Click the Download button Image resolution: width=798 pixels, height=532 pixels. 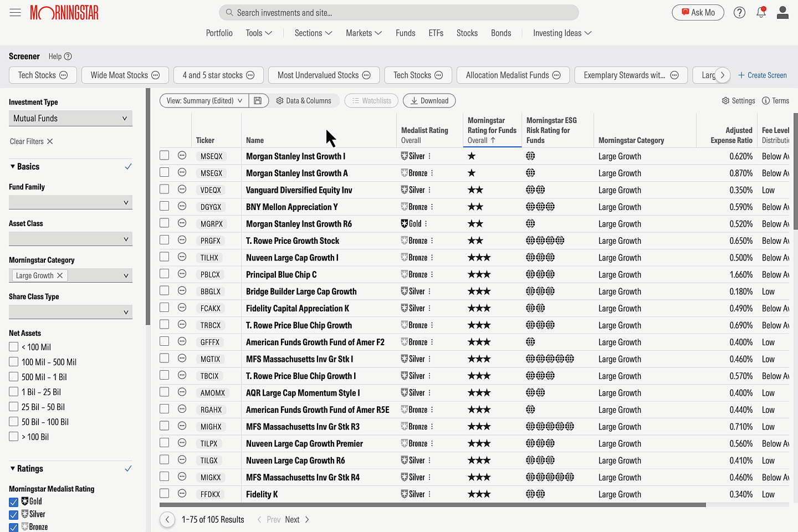click(429, 100)
